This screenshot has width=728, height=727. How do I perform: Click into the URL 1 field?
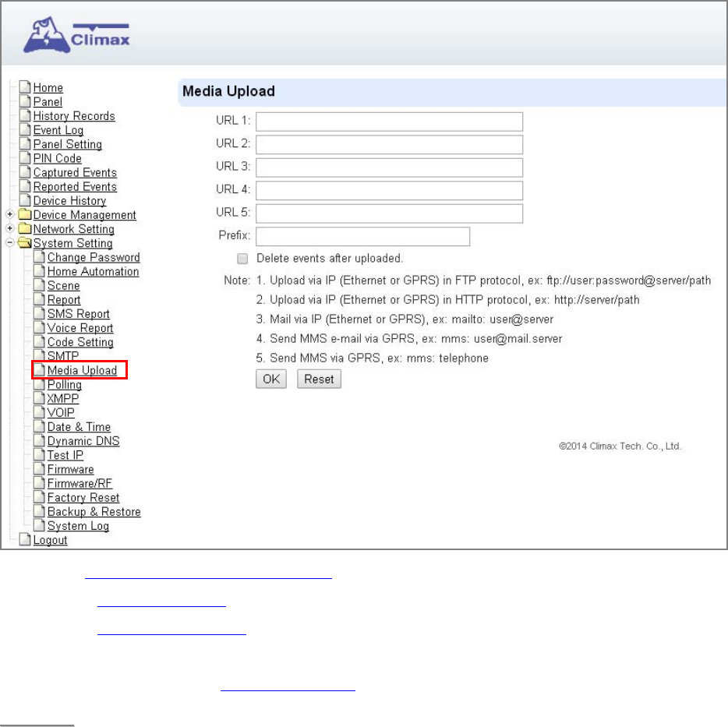(389, 122)
